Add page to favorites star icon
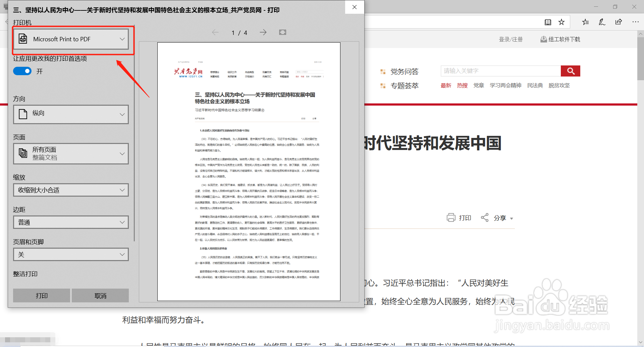Image resolution: width=644 pixels, height=347 pixels. pyautogui.click(x=561, y=22)
